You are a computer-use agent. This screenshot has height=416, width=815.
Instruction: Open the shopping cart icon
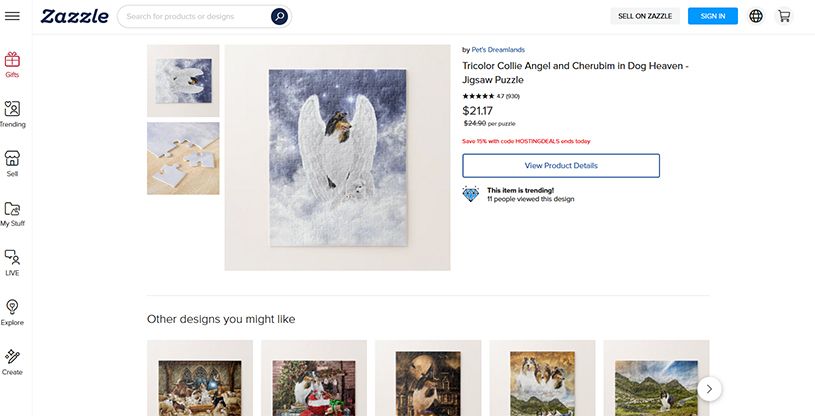(x=784, y=16)
